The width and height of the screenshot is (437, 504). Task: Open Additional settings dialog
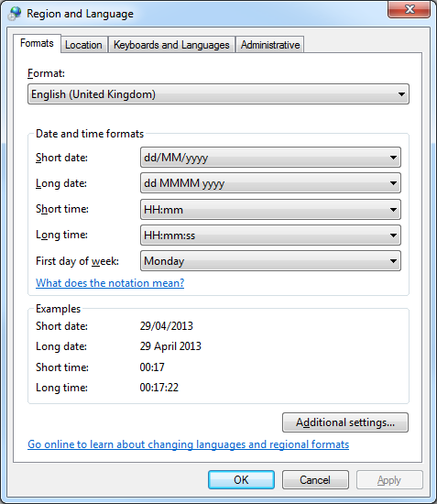(x=345, y=422)
